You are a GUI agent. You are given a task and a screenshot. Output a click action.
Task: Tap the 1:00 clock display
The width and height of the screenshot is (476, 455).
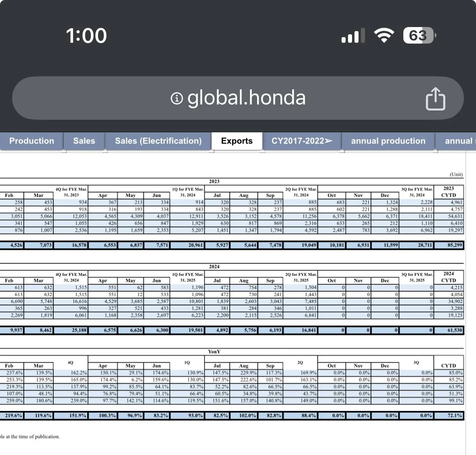coord(87,35)
